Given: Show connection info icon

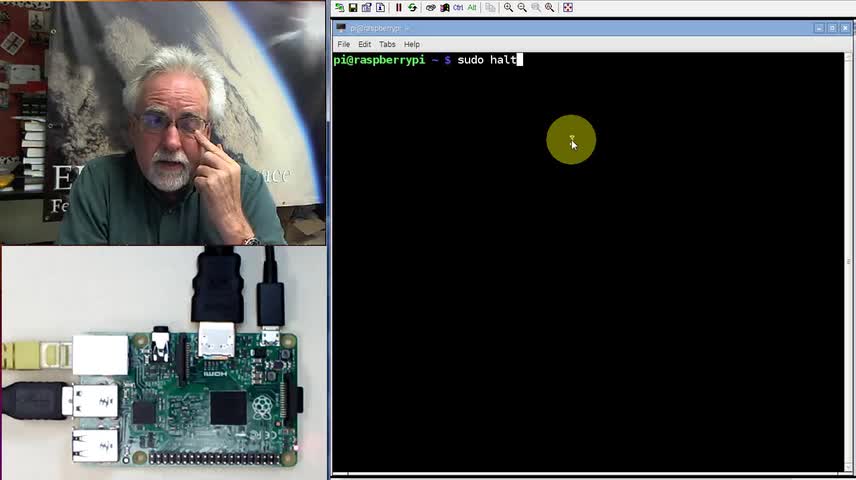Looking at the screenshot, I should (381, 8).
